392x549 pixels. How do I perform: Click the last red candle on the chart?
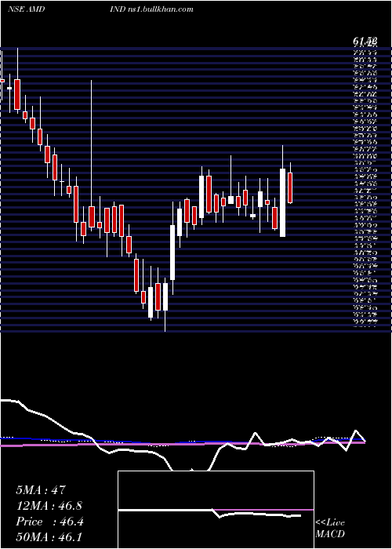[290, 187]
